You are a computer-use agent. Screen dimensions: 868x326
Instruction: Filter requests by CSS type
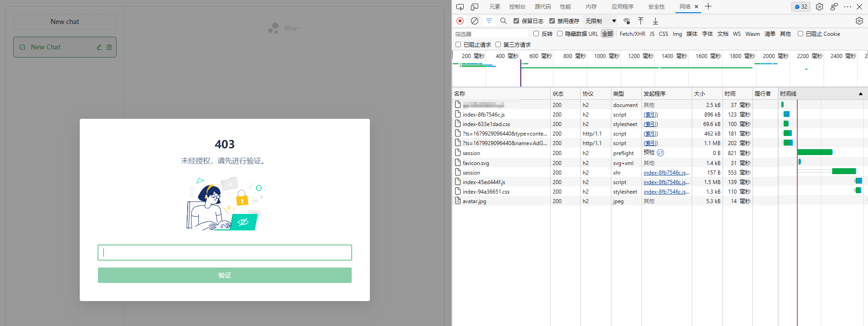tap(664, 34)
